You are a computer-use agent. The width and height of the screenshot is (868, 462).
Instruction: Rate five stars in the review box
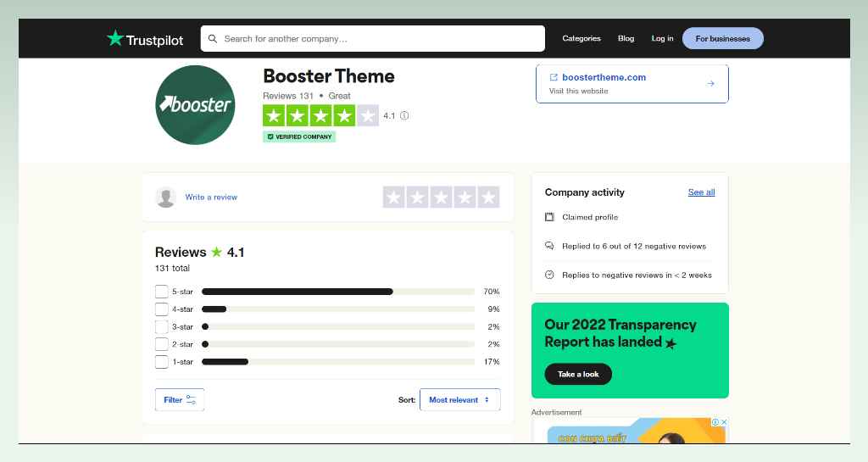(x=489, y=197)
